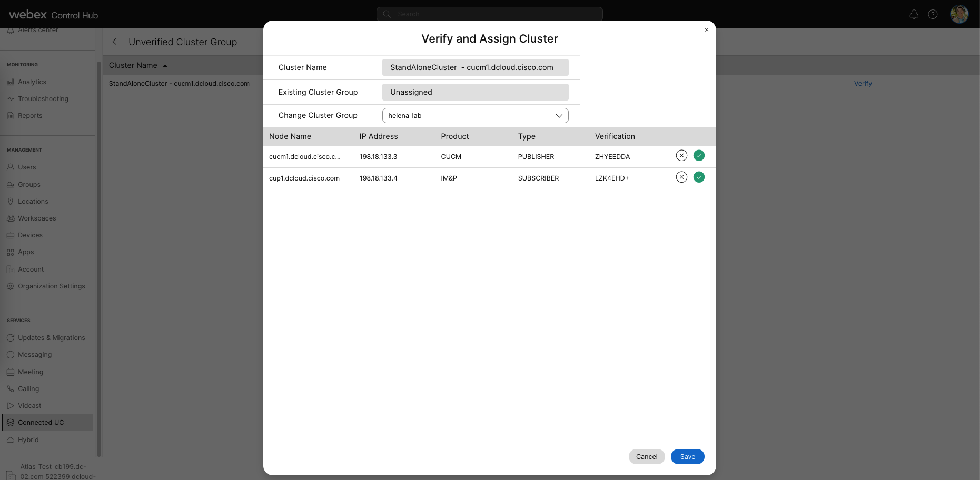
Task: Open the user profile avatar
Action: [x=959, y=14]
